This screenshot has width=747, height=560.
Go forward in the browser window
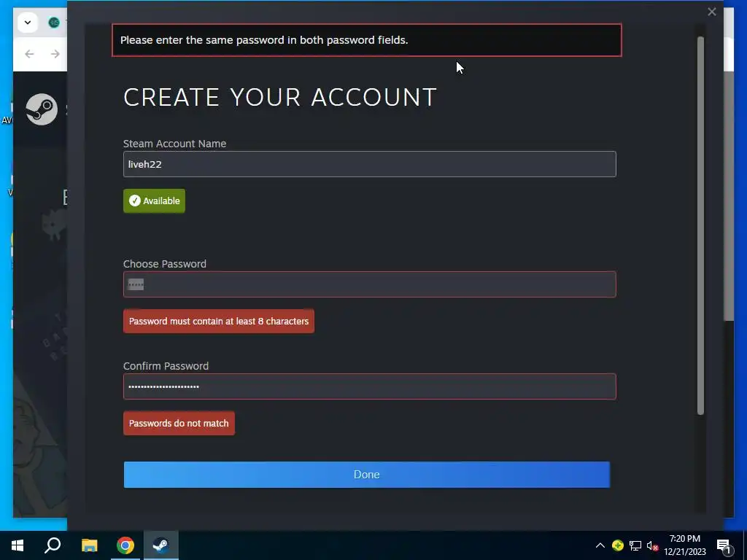(55, 54)
